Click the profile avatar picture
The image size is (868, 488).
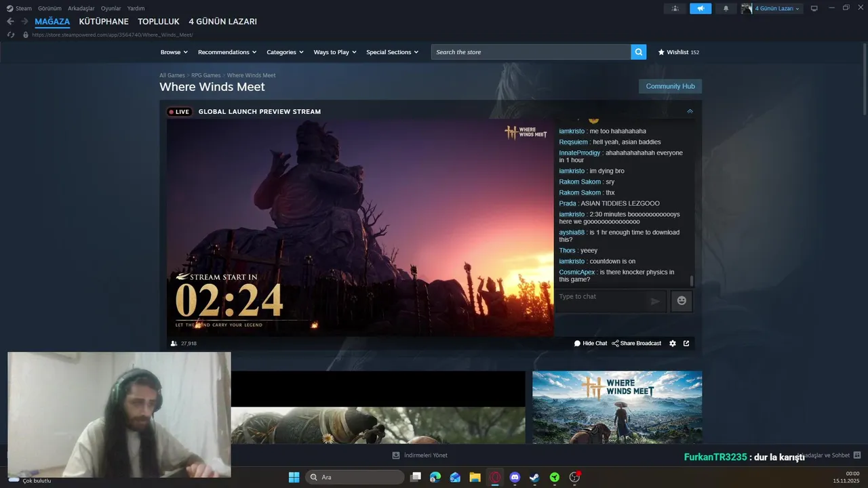pyautogui.click(x=747, y=9)
